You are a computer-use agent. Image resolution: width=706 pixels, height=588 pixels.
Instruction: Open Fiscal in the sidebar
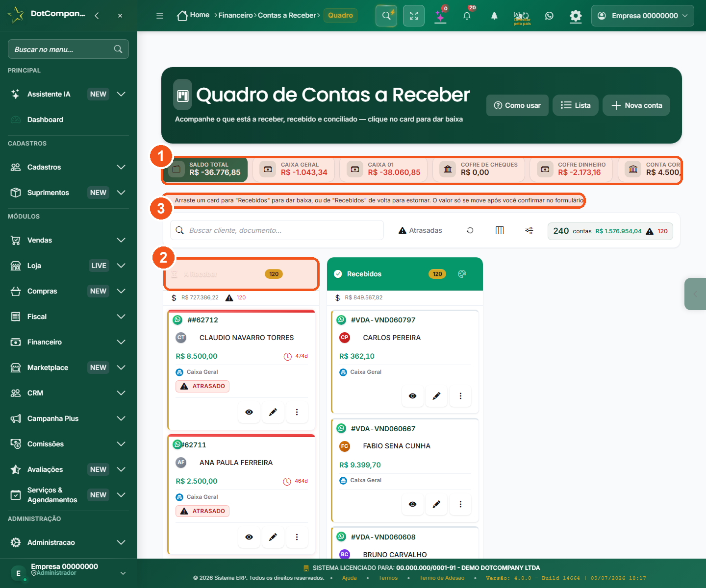coord(68,317)
